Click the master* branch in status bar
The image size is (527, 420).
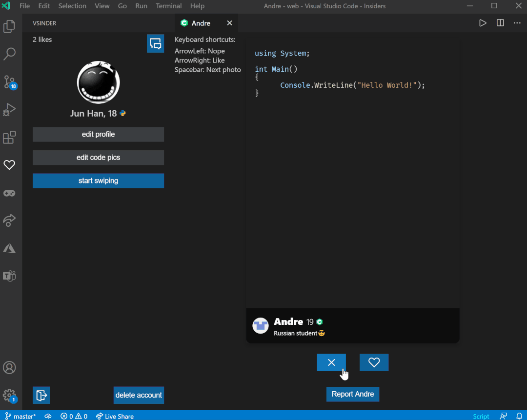pyautogui.click(x=20, y=416)
